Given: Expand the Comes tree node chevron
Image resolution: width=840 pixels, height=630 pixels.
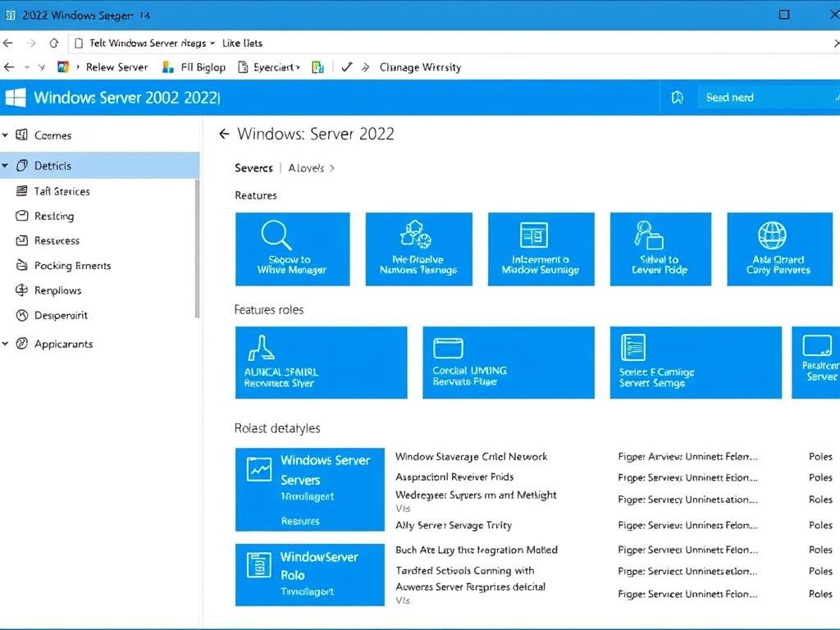Looking at the screenshot, I should click(5, 135).
